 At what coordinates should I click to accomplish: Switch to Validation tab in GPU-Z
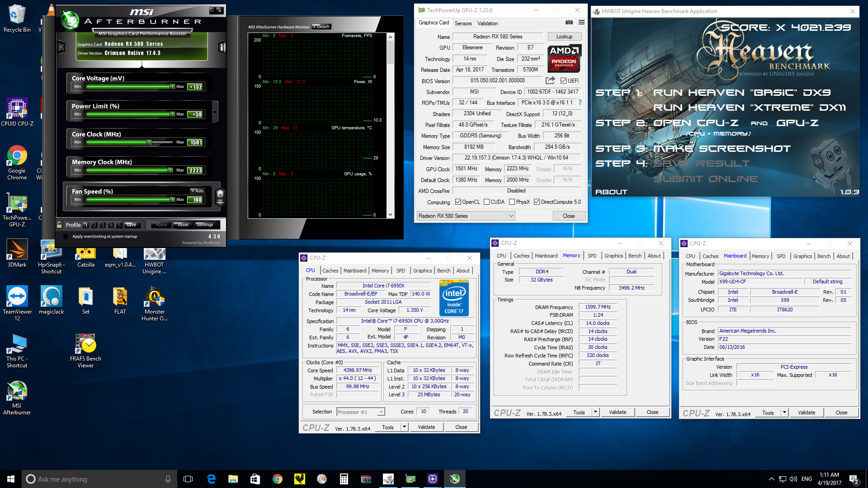[487, 23]
